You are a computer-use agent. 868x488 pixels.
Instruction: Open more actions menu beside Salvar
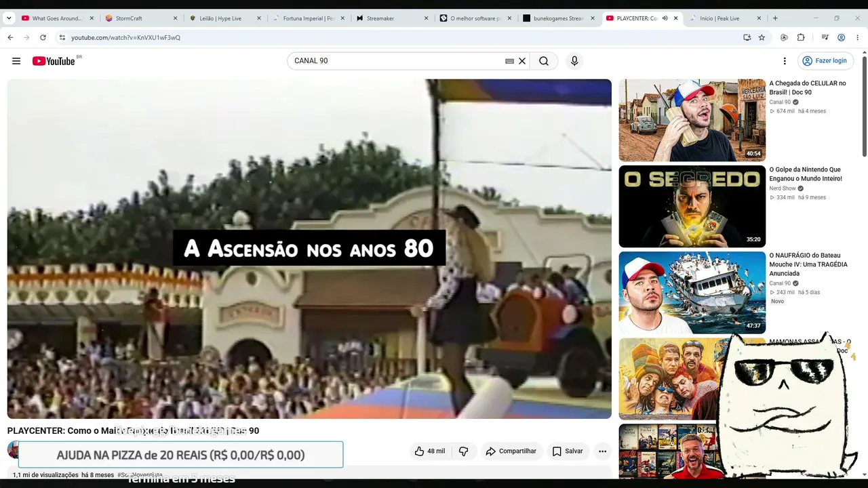click(x=602, y=451)
